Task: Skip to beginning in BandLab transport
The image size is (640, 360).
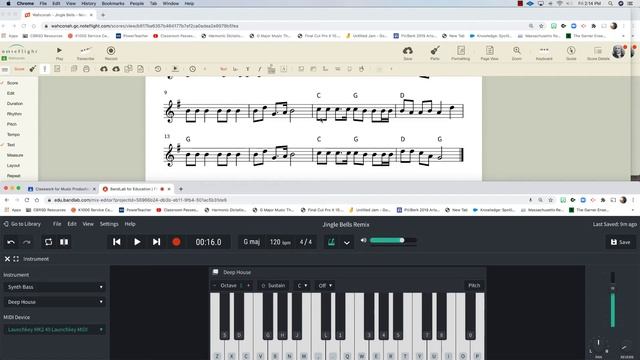Action: tap(116, 242)
